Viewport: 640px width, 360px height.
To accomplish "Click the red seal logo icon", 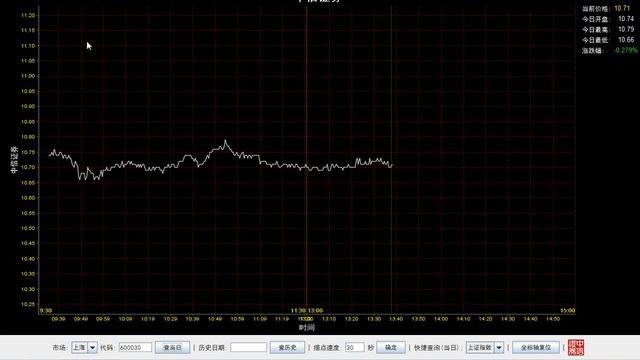I will click(x=576, y=347).
